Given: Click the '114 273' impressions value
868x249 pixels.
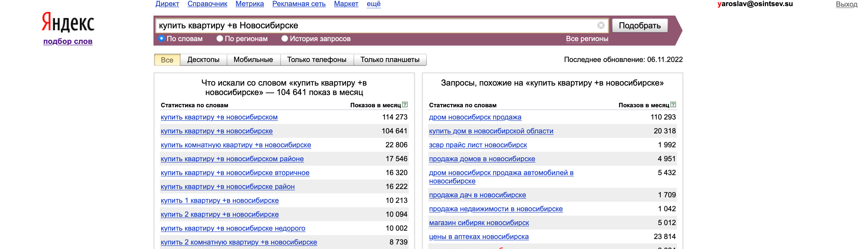Looking at the screenshot, I should coord(395,117).
